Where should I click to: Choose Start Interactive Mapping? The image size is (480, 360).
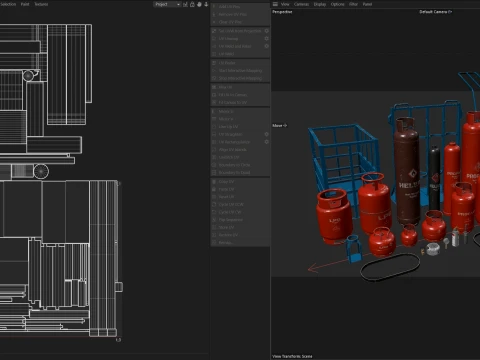pos(240,70)
